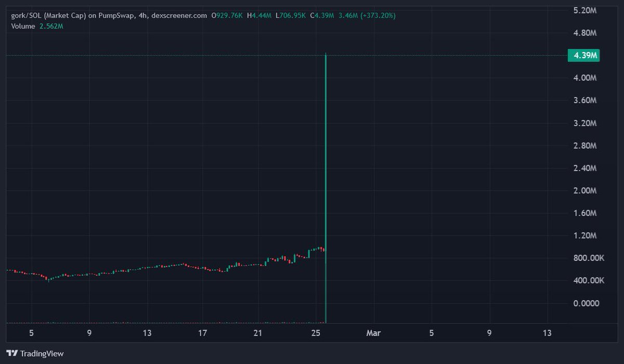Select the tall green spike candle

pos(326,182)
